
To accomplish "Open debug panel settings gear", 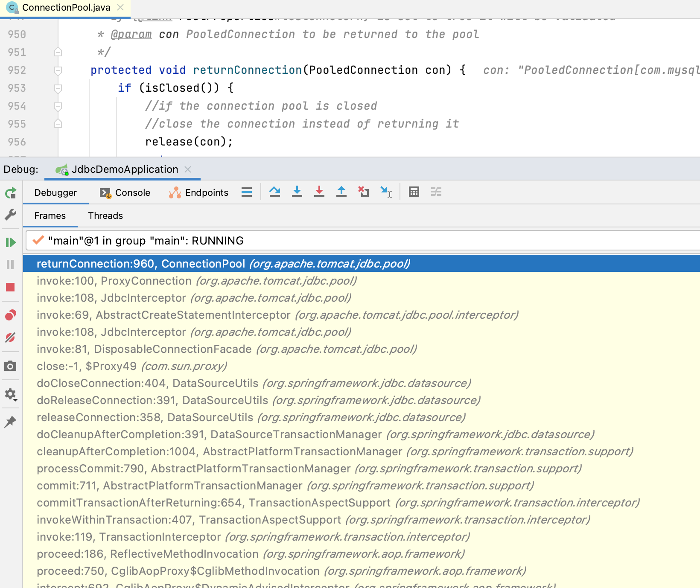I will coord(11,394).
